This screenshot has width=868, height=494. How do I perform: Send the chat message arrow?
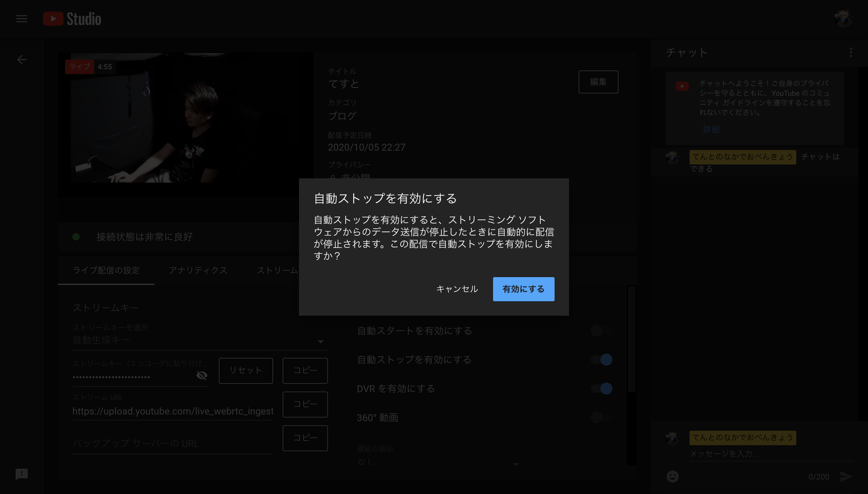pyautogui.click(x=846, y=476)
